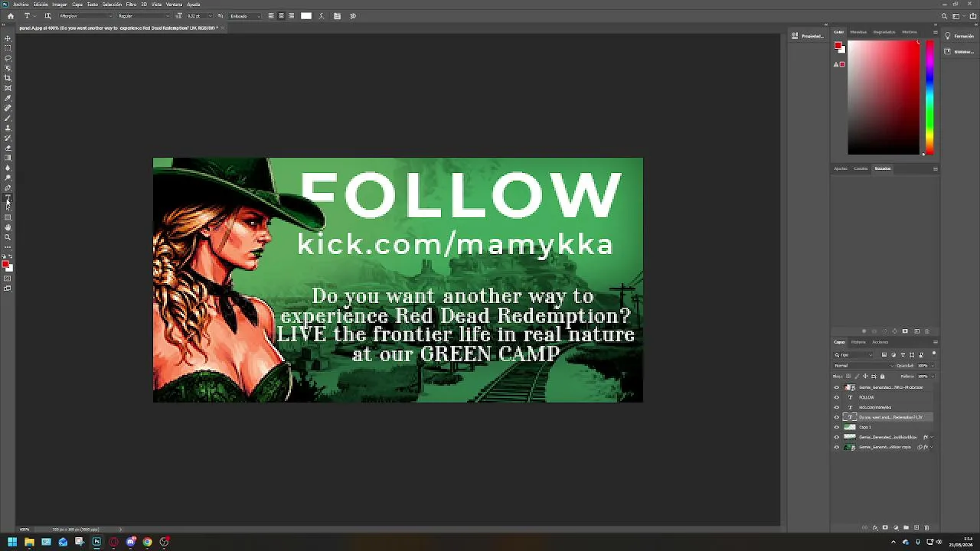Toggle the pixel layer filter in Layers panel
The image size is (980, 551).
click(x=884, y=355)
